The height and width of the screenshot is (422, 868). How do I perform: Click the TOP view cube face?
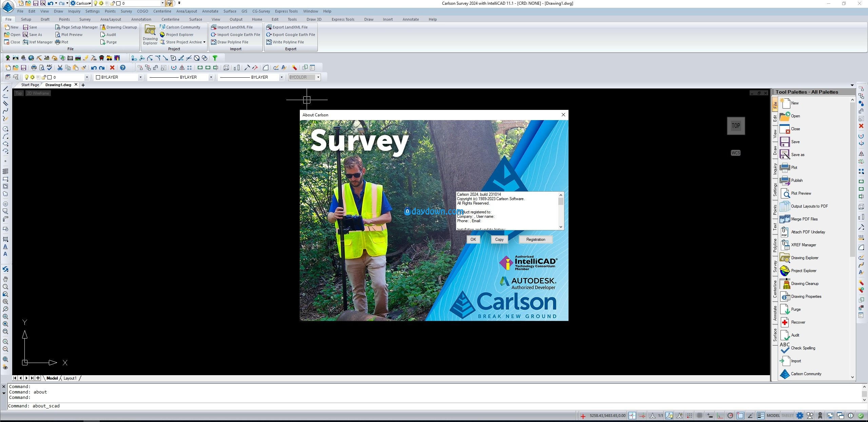[x=736, y=126]
